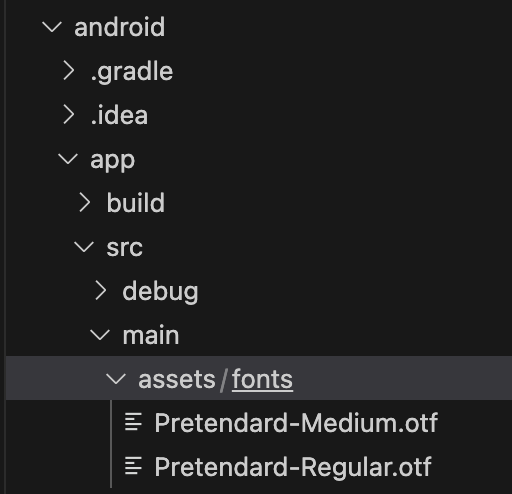Image resolution: width=512 pixels, height=494 pixels.
Task: Expand the .idea folder chevron
Action: tap(69, 115)
